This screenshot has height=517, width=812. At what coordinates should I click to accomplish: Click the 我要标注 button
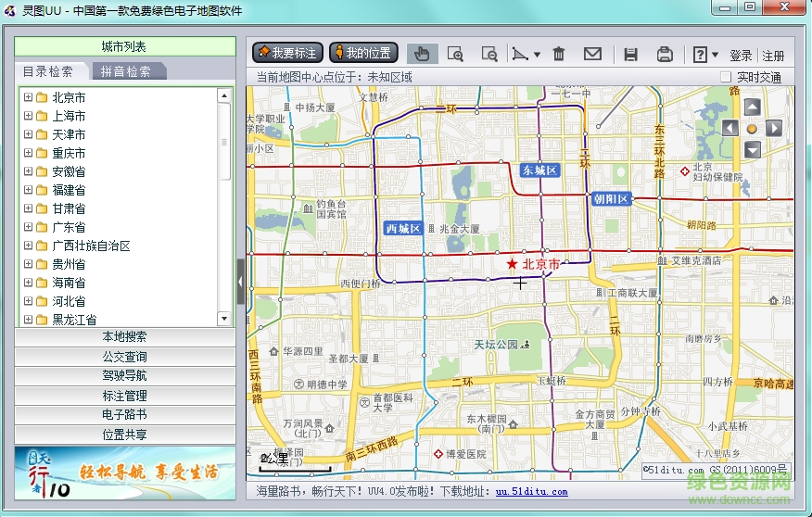pyautogui.click(x=287, y=53)
